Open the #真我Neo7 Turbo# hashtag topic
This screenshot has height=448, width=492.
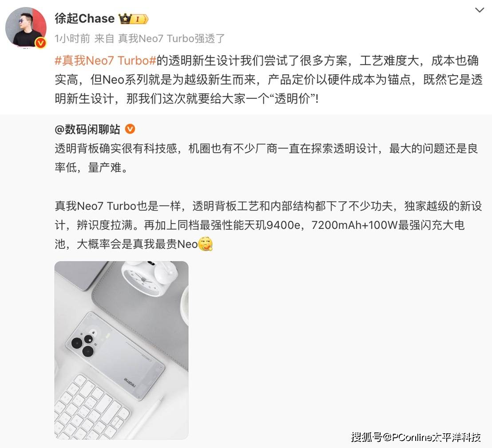pyautogui.click(x=105, y=60)
